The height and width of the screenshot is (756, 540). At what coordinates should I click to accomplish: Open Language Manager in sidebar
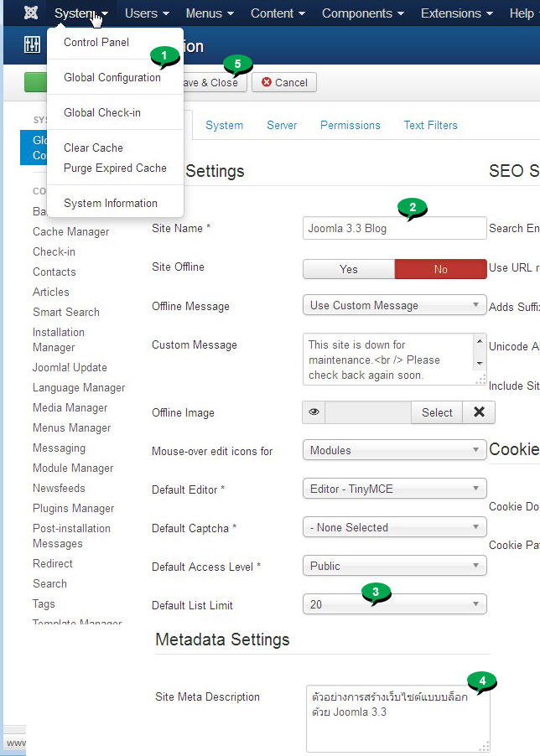point(79,388)
